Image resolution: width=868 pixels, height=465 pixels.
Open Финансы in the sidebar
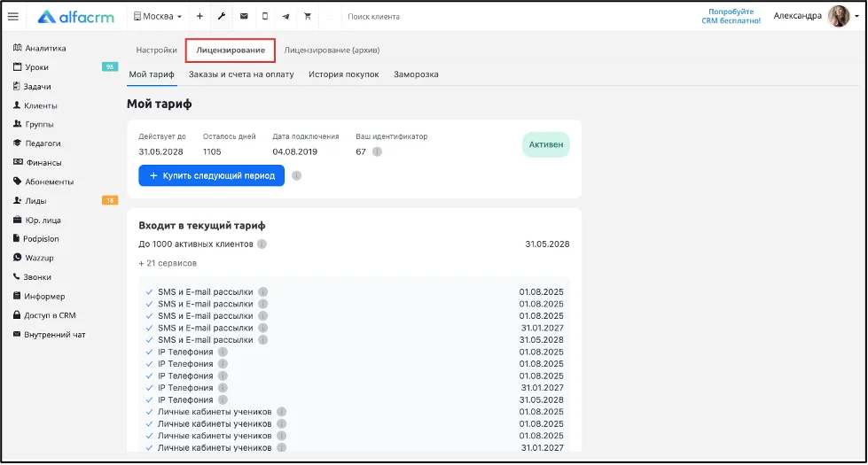(x=37, y=163)
